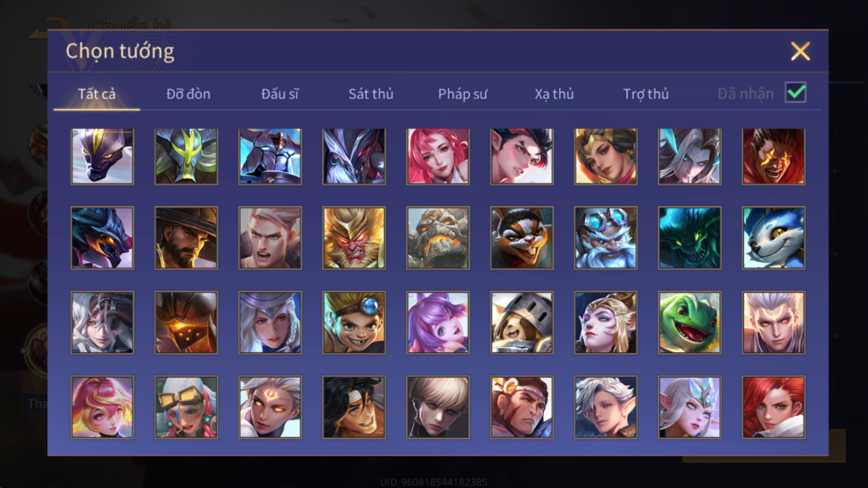This screenshot has height=488, width=868.
Task: Select the red-haired woman hero portrait
Action: click(774, 407)
